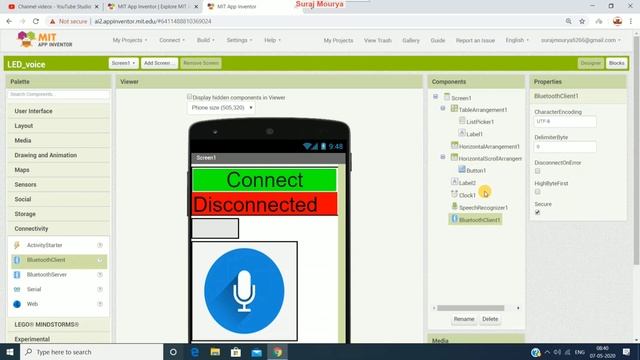
Task: Click the SpeechRecognizer1 icon in tree
Action: tap(455, 207)
